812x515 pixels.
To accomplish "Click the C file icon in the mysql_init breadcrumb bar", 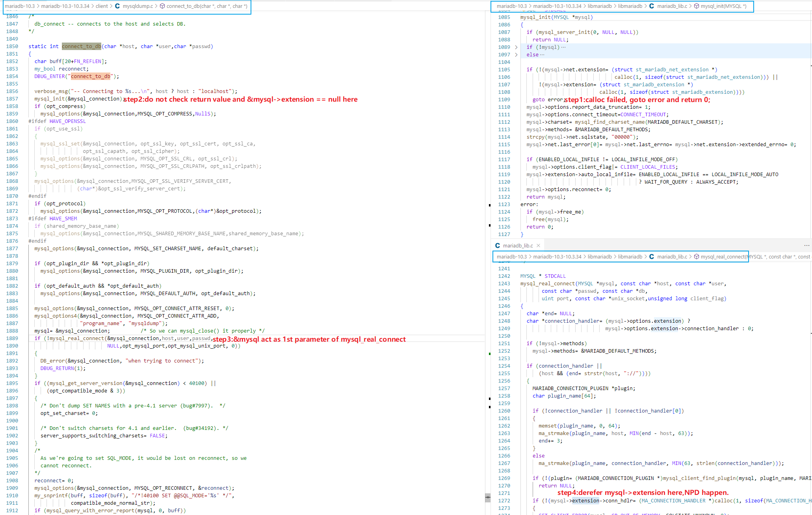I will pyautogui.click(x=652, y=6).
